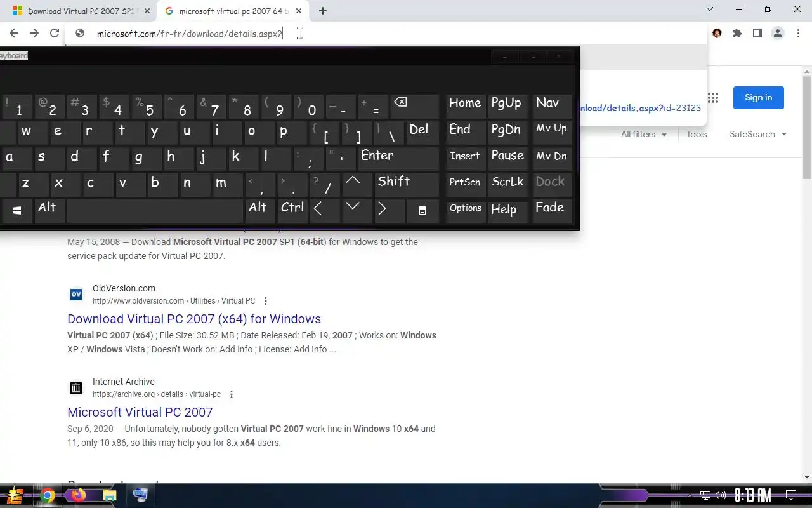Toggle the ScrLk key on keyboard
The image size is (812, 508).
(x=507, y=184)
